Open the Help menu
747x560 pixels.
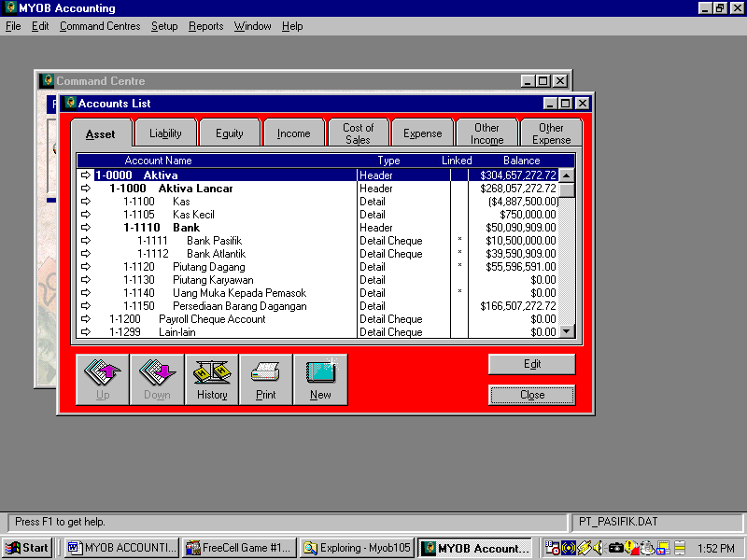tap(292, 26)
